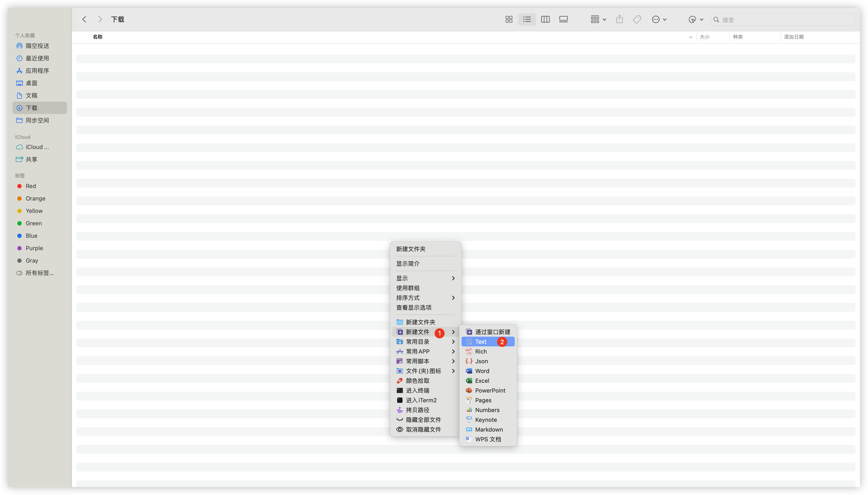Switch to gallery view
Screen dimensions: 868x495
click(563, 19)
